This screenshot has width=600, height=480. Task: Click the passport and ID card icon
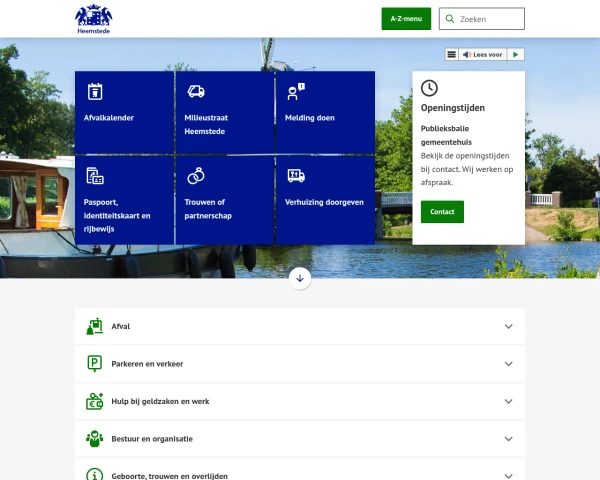click(95, 176)
